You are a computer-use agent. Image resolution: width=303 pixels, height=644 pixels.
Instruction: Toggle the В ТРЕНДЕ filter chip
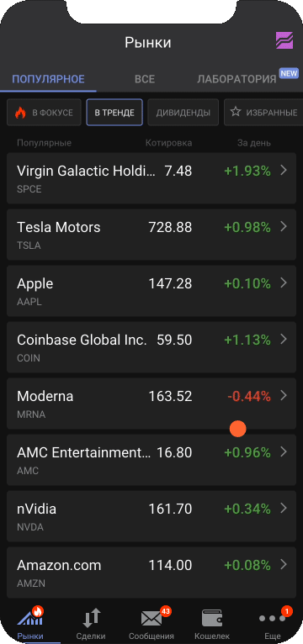114,112
